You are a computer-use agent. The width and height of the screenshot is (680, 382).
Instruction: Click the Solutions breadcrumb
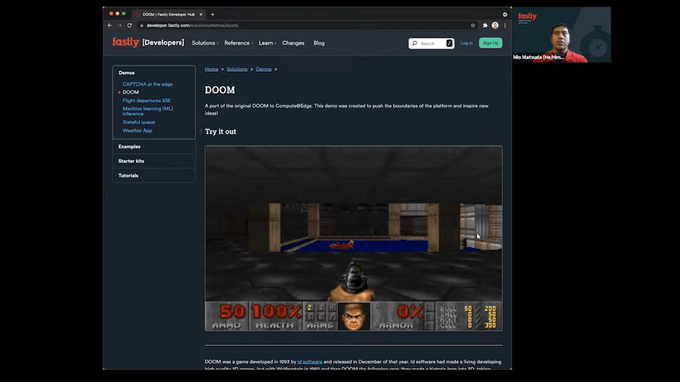pos(237,69)
